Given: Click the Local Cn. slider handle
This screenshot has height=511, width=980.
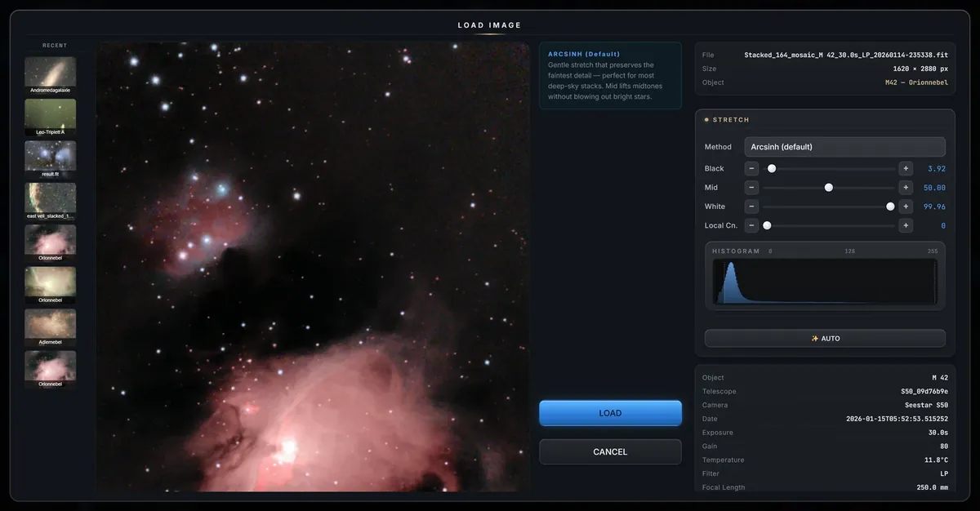Looking at the screenshot, I should tap(767, 225).
